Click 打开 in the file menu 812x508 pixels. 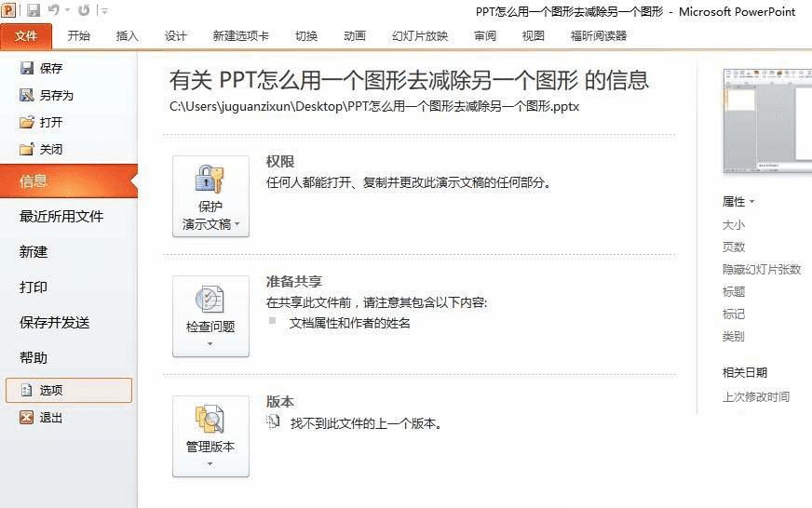tap(41, 123)
